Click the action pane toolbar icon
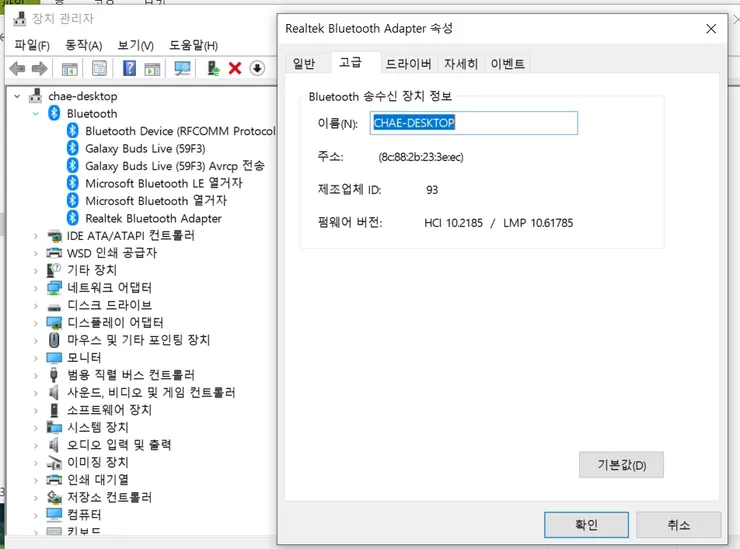 [152, 69]
